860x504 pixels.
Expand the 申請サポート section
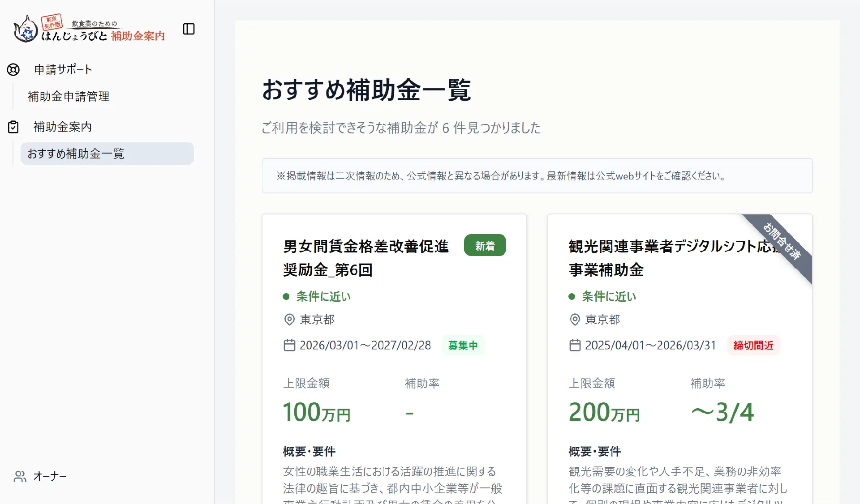(63, 69)
